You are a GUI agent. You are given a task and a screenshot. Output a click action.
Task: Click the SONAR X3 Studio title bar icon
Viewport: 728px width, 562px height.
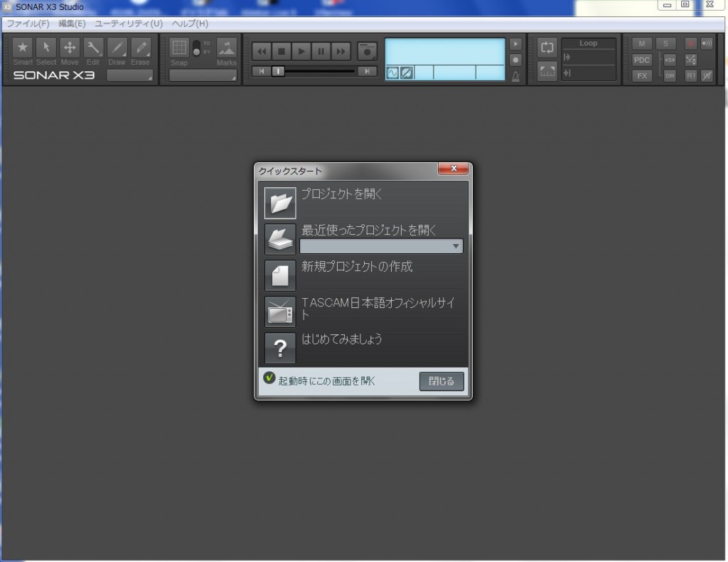pos(7,7)
